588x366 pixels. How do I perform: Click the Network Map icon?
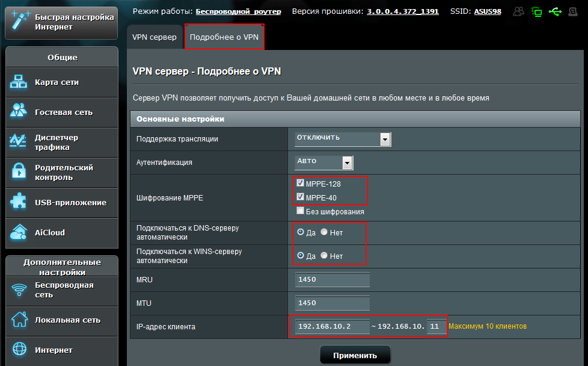tap(19, 81)
